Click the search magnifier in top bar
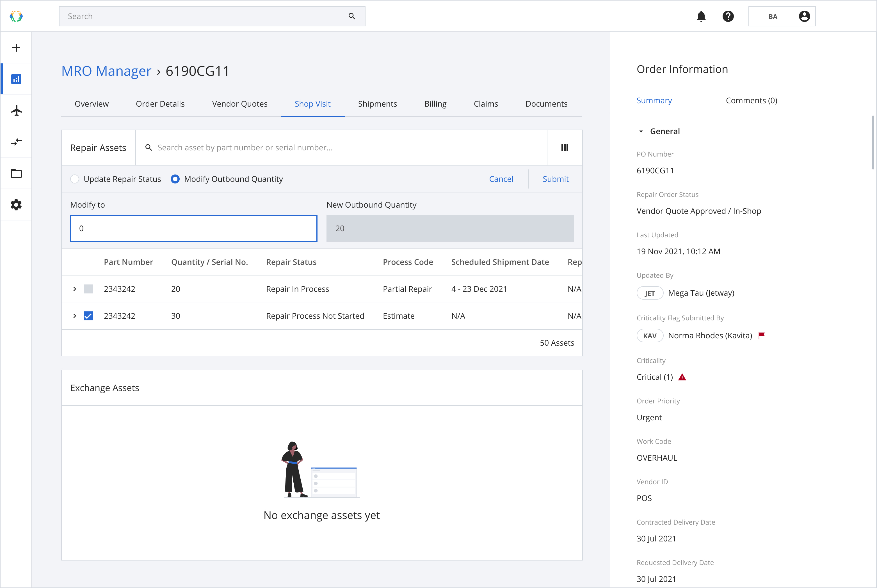The height and width of the screenshot is (588, 877). [352, 16]
